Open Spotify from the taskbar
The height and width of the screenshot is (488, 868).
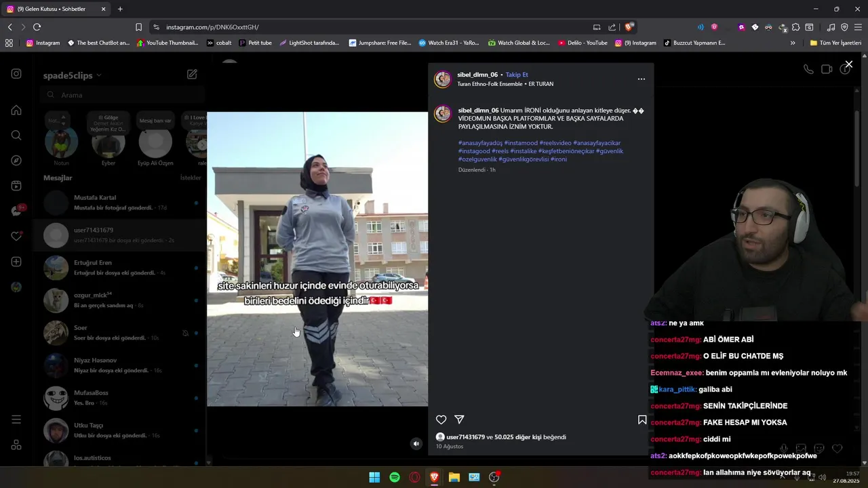coord(395,477)
